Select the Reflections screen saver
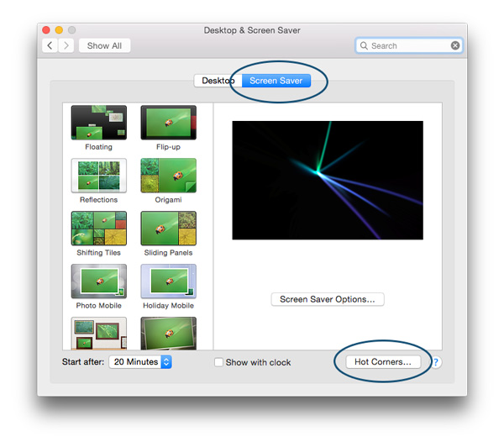504x447 pixels. [x=99, y=176]
